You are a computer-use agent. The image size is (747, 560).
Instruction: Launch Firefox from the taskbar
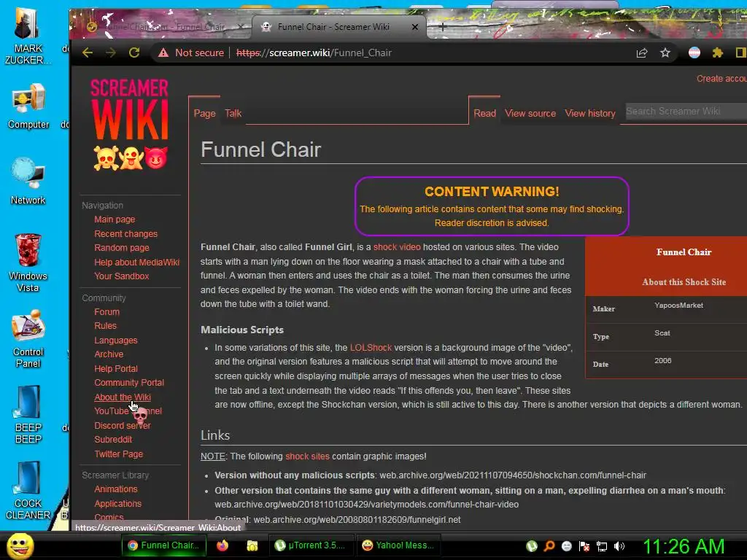pyautogui.click(x=222, y=545)
